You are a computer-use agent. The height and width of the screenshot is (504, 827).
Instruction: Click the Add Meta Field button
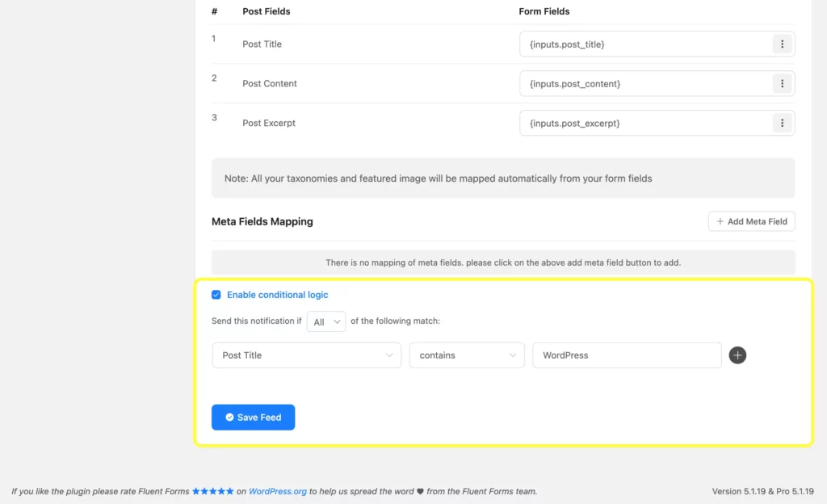751,220
